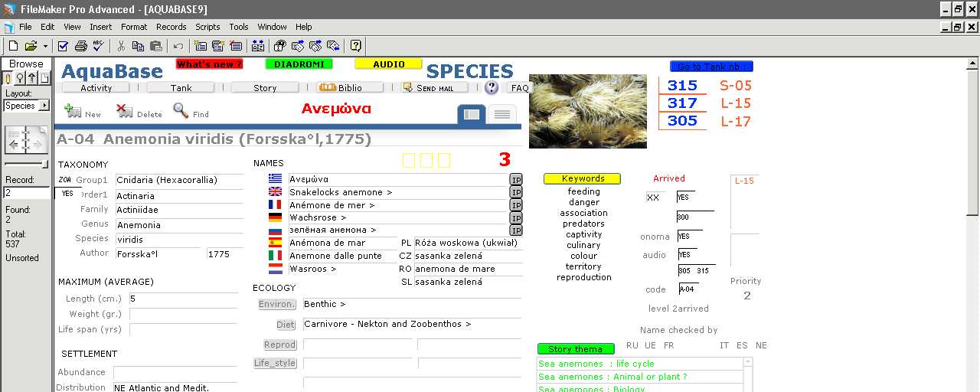Open the File menu
Screen dimensions: 980x392
(x=25, y=27)
